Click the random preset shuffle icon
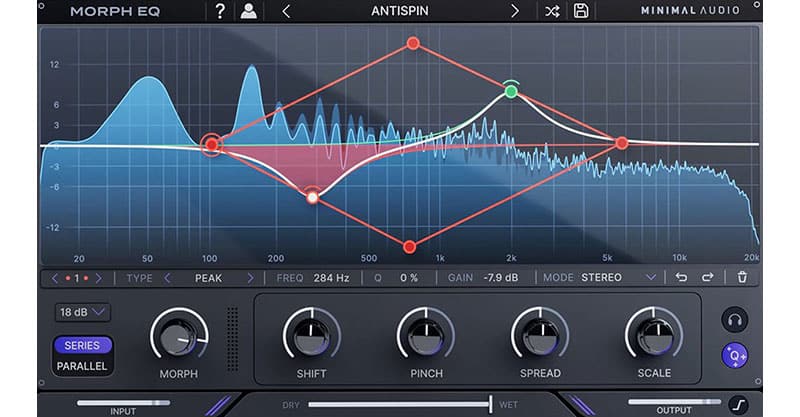Image resolution: width=800 pixels, height=417 pixels. pos(552,11)
